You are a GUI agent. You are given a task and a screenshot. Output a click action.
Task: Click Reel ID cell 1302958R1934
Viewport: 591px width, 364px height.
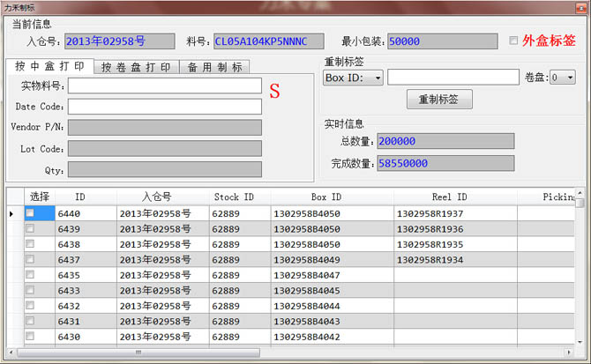pyautogui.click(x=455, y=260)
